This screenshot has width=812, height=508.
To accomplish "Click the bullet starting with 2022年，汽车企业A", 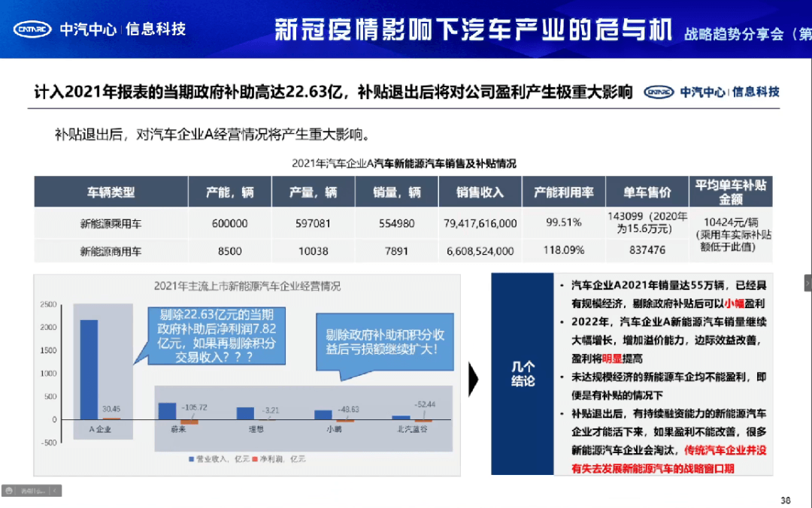I will tap(668, 340).
